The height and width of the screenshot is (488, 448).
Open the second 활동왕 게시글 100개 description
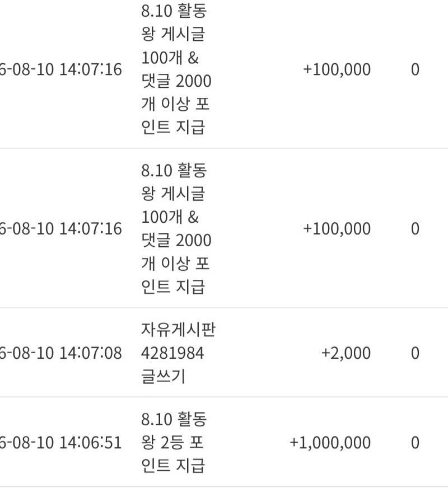[176, 228]
